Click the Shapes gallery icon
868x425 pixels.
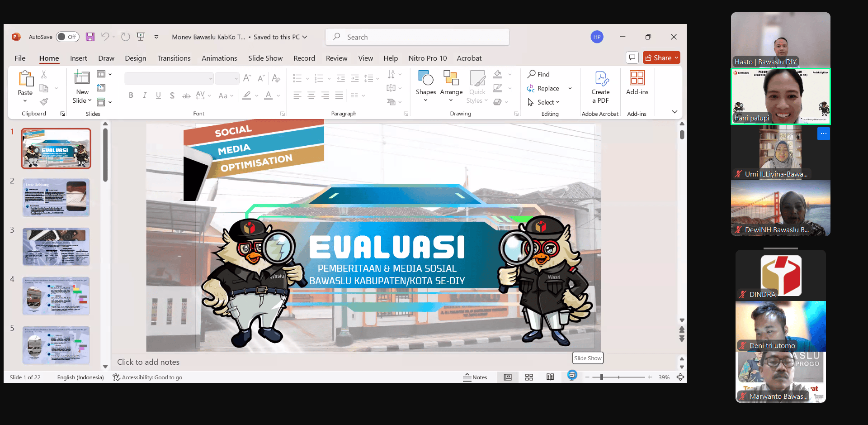click(425, 78)
